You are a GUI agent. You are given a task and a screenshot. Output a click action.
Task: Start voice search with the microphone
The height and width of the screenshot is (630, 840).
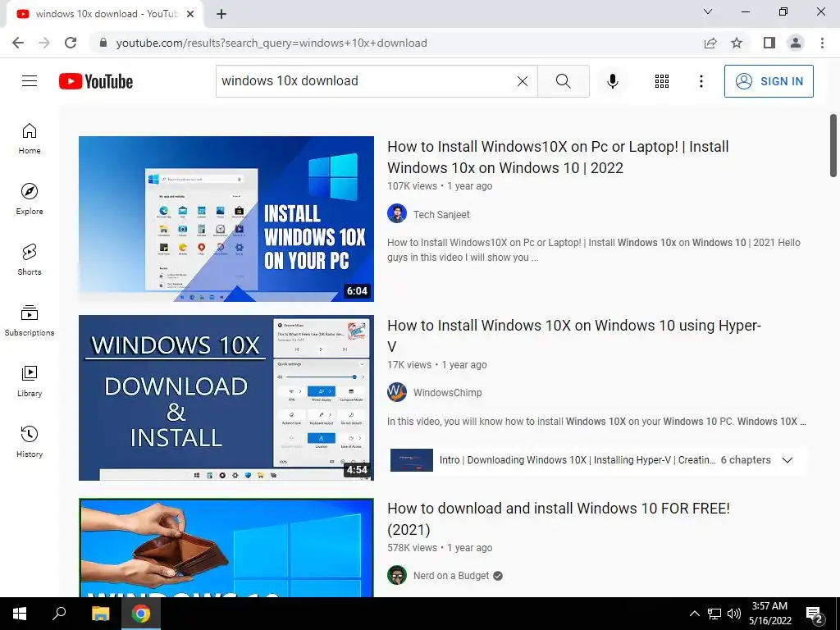[x=613, y=81]
